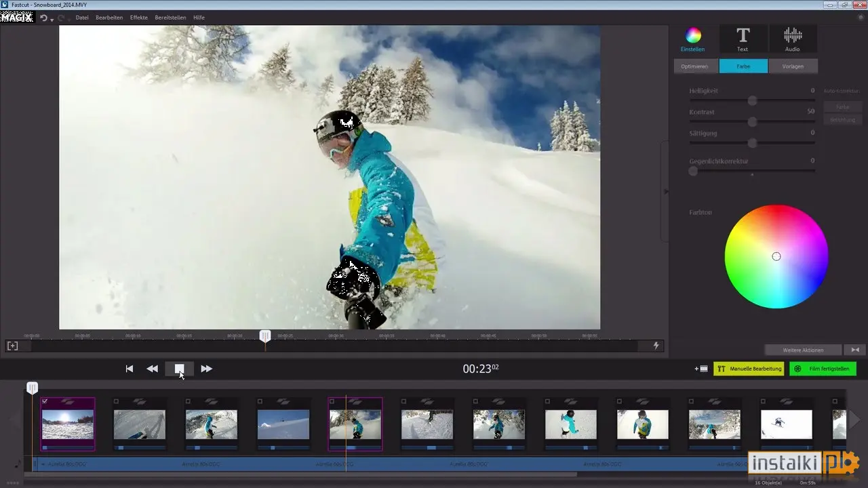Click the rewind button
The height and width of the screenshot is (488, 868).
(x=153, y=369)
